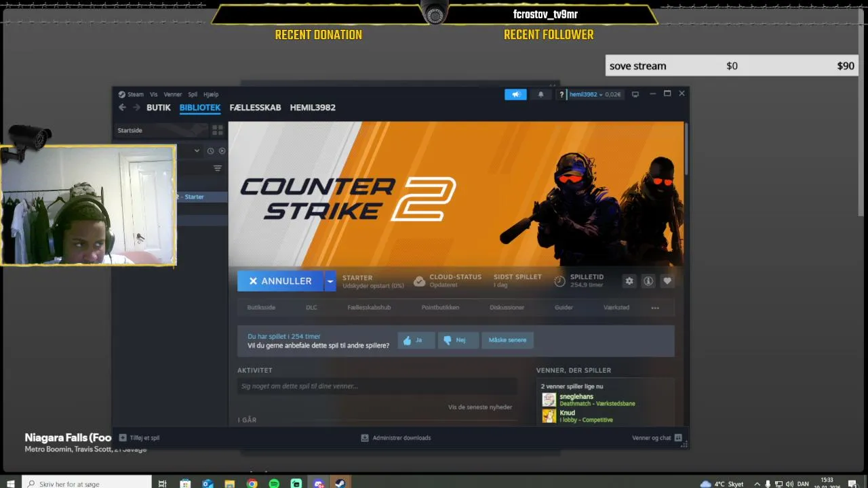This screenshot has width=868, height=488.
Task: Click the CLOUD-STATUS Opdateret indicator
Action: coord(448,281)
